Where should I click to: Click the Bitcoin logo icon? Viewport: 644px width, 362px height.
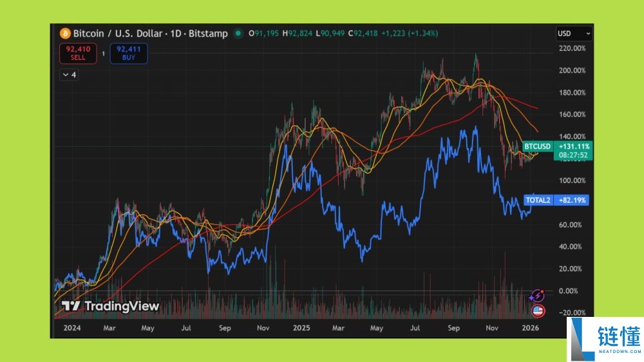click(x=65, y=33)
